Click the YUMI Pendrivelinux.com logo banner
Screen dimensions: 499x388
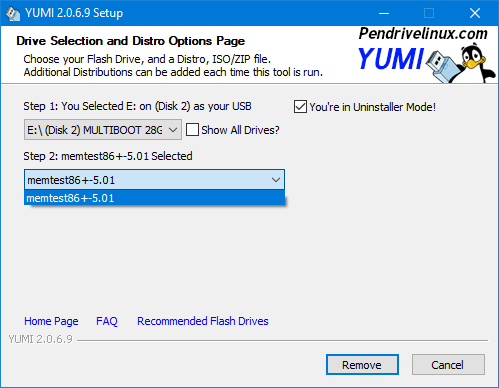pos(426,55)
